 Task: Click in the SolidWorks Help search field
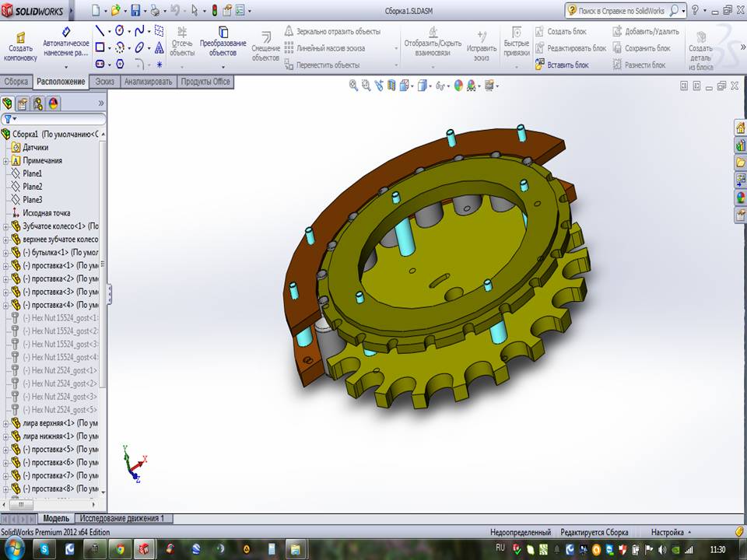coord(621,11)
